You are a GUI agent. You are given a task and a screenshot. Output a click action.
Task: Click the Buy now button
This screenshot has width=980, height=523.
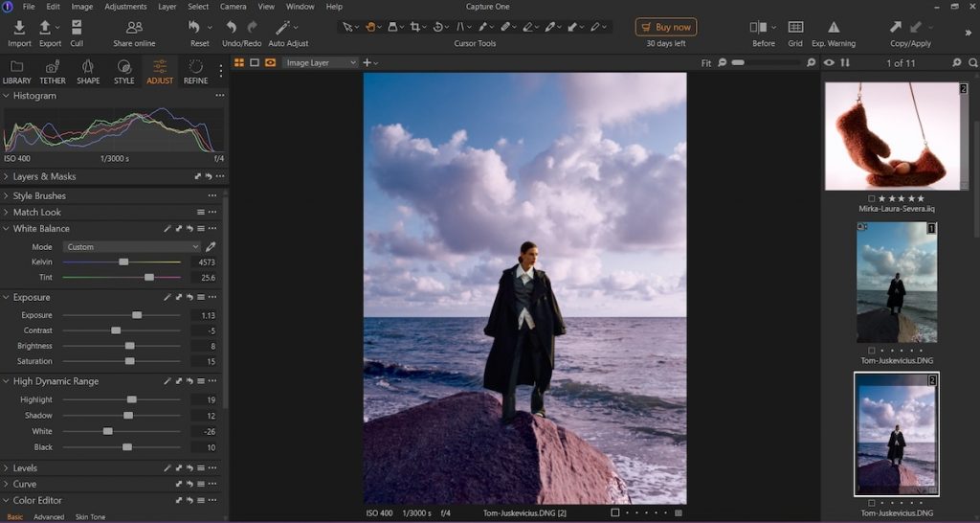pyautogui.click(x=666, y=27)
